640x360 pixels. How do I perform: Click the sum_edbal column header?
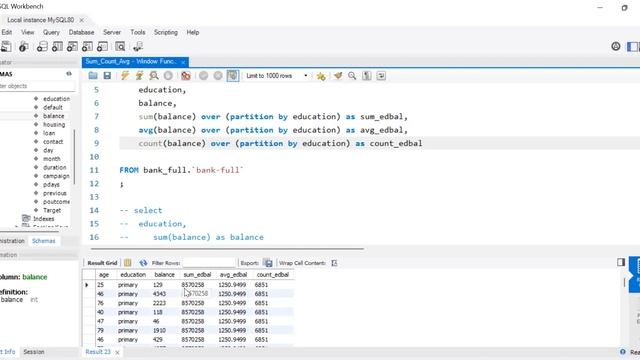tap(198, 275)
